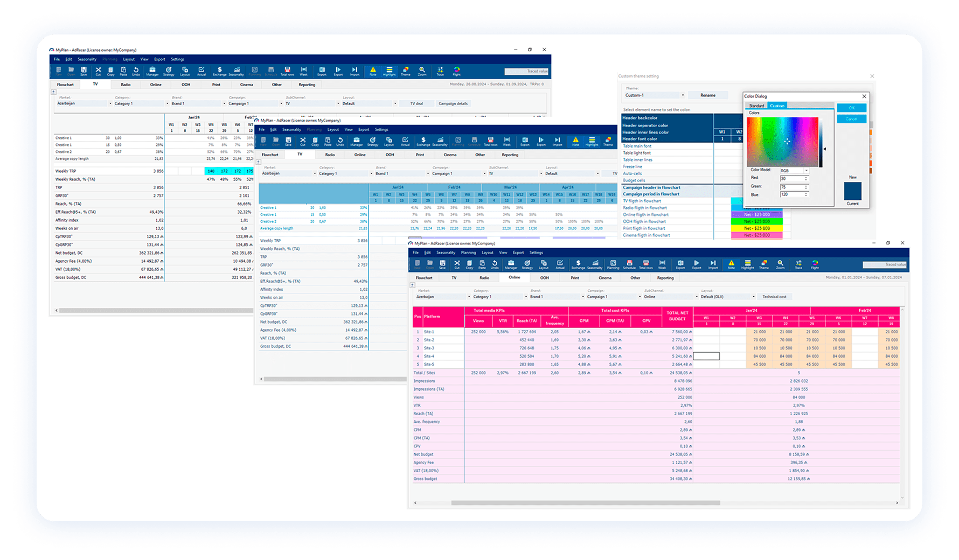Viewport: 959px width, 560px height.
Task: Switch to Reporting tab in front Online window
Action: [x=665, y=278]
